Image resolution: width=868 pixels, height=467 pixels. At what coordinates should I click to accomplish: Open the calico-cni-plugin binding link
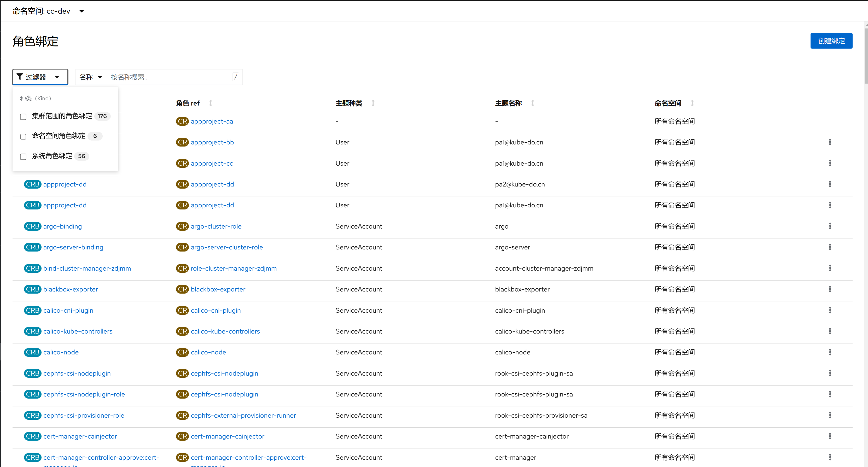pyautogui.click(x=68, y=310)
